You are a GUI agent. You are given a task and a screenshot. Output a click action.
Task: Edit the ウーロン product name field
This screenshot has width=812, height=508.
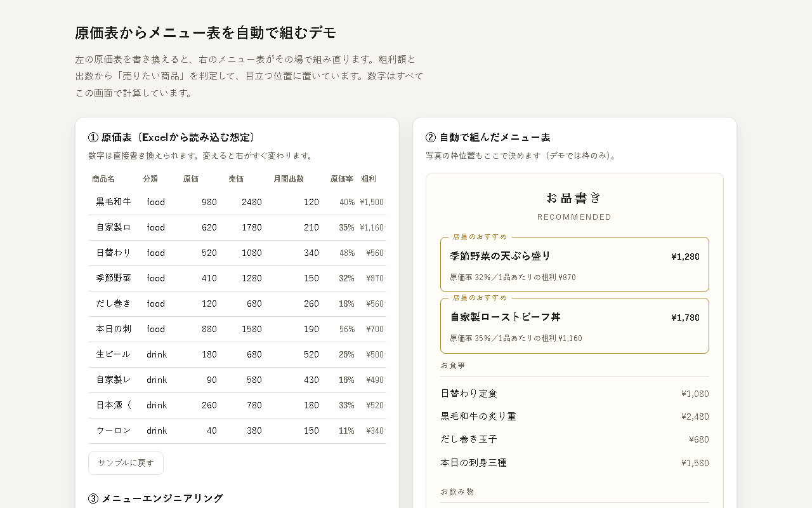click(x=114, y=431)
